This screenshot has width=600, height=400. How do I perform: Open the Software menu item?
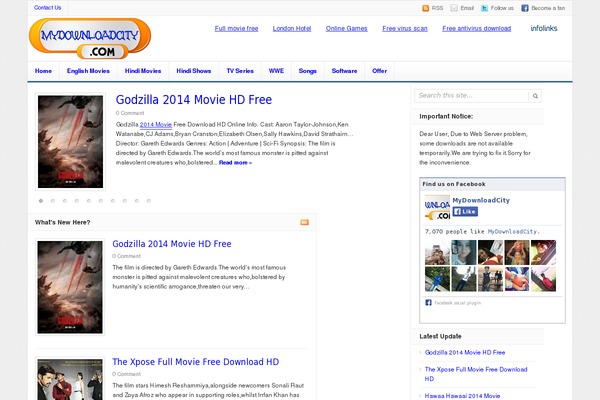344,71
